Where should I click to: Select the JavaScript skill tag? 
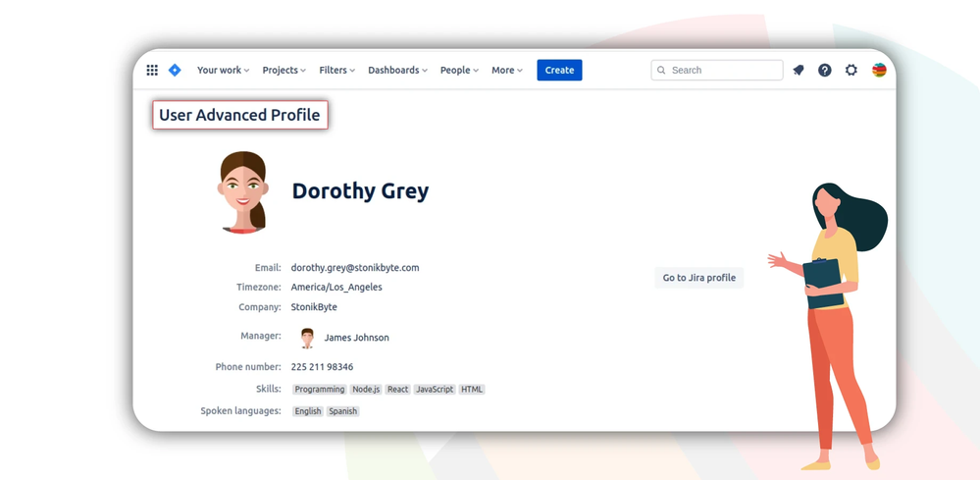click(x=435, y=390)
